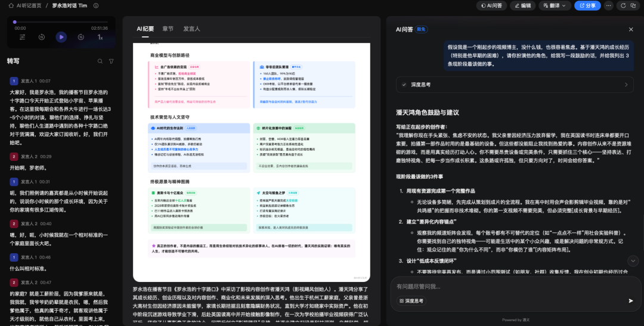Send question with arrow icon
Screen dimensions: 644x326
(631, 300)
